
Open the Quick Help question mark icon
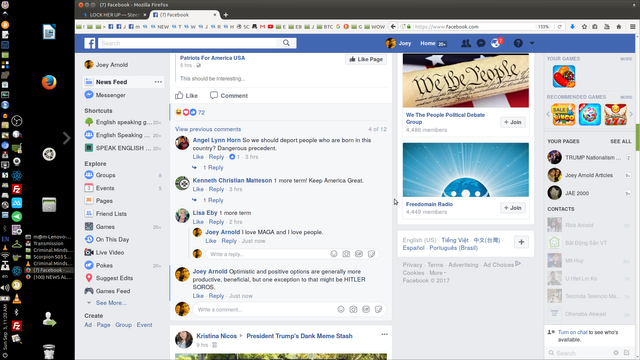[518, 43]
